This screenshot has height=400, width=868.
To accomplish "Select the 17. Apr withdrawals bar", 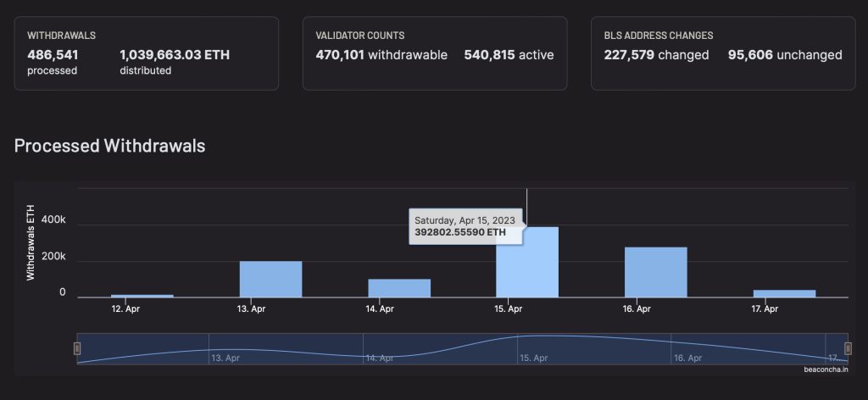I will coord(784,293).
